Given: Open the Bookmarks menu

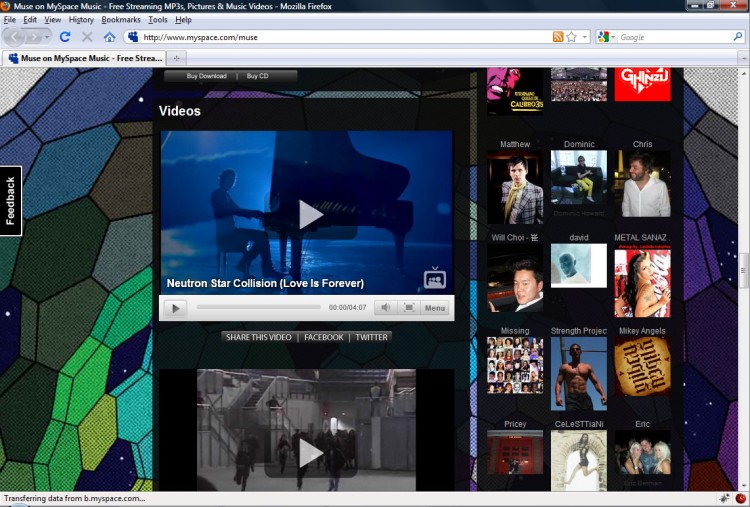Looking at the screenshot, I should (x=121, y=20).
